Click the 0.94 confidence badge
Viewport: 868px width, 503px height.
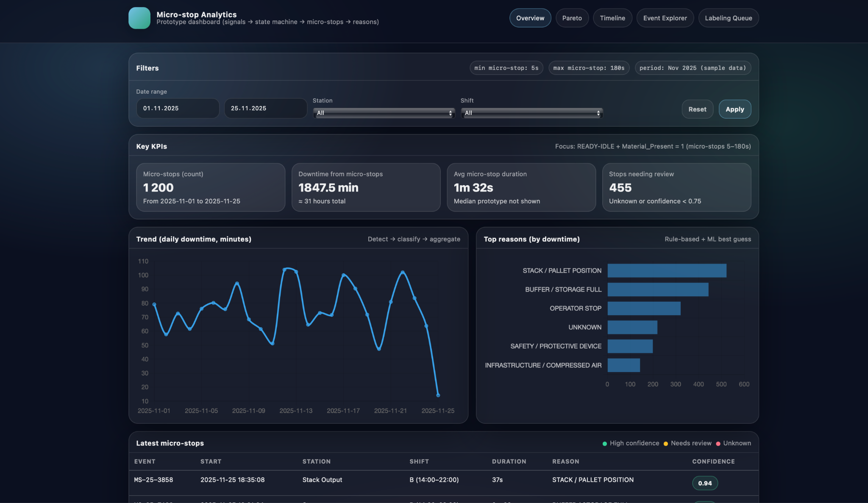(704, 483)
